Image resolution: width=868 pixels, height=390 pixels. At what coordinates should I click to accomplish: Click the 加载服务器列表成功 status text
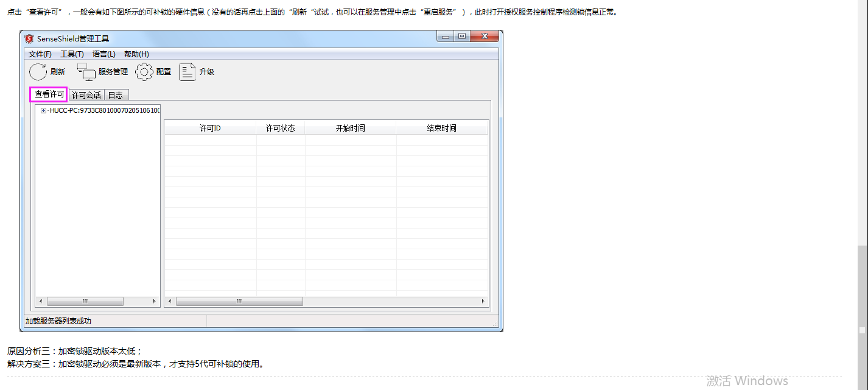pyautogui.click(x=58, y=321)
